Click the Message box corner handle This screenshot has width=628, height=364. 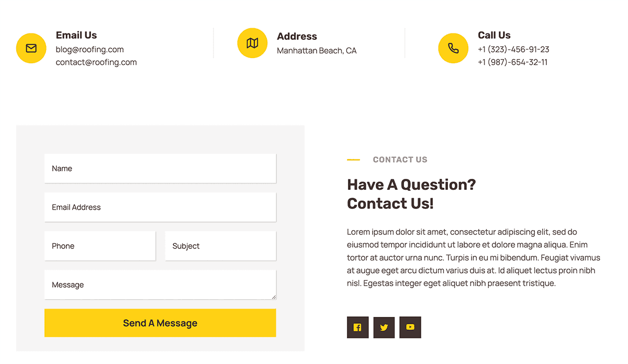click(273, 297)
